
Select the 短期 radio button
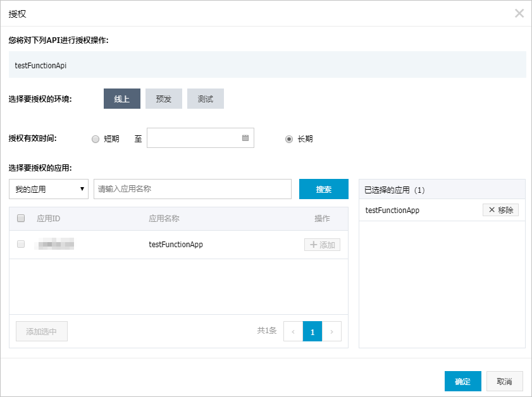point(96,139)
